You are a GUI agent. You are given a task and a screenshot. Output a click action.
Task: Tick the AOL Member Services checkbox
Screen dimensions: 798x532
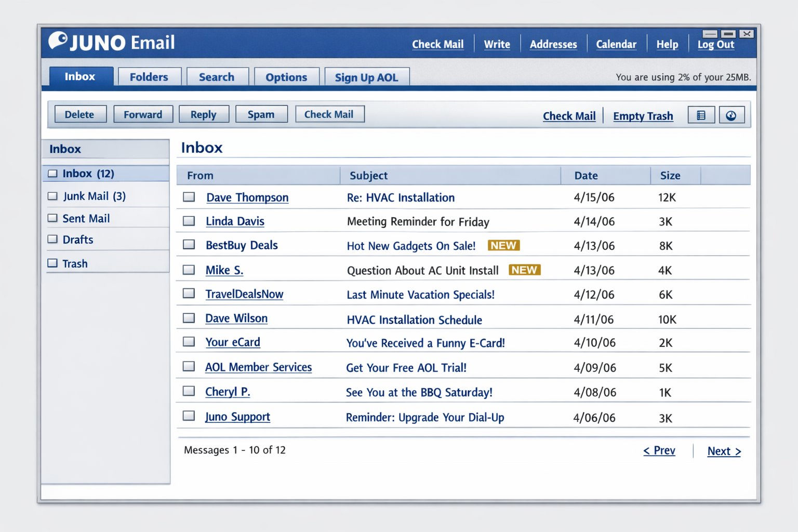click(x=189, y=367)
